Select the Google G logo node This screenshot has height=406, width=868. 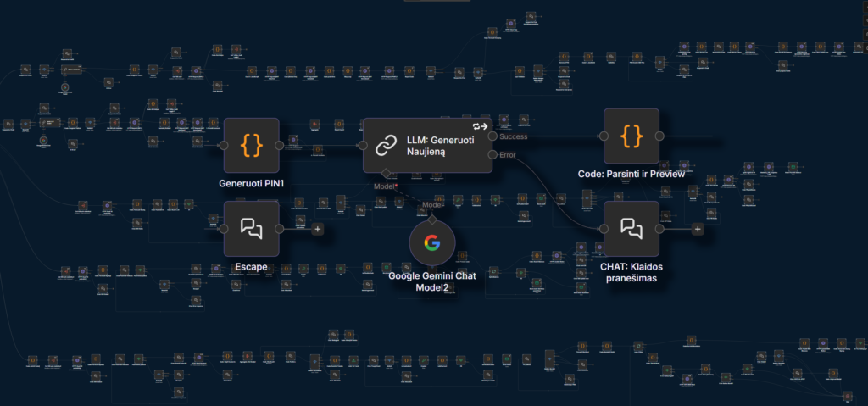[432, 242]
